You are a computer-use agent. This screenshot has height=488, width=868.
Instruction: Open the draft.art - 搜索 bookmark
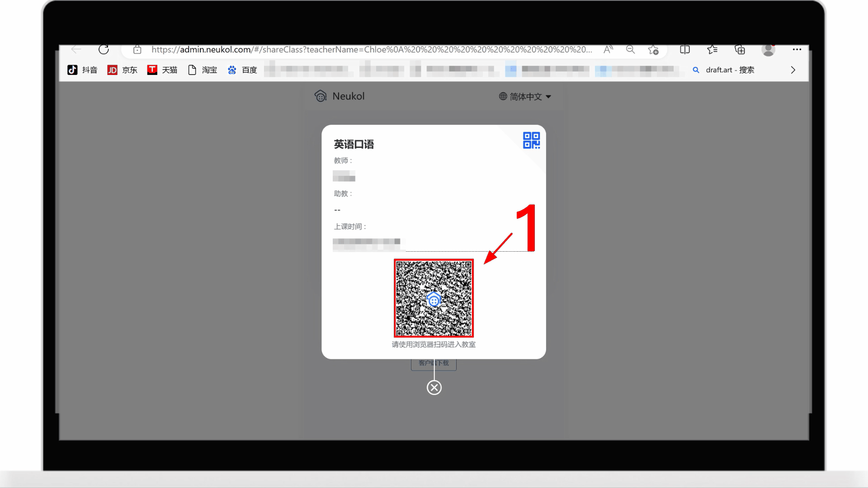723,70
